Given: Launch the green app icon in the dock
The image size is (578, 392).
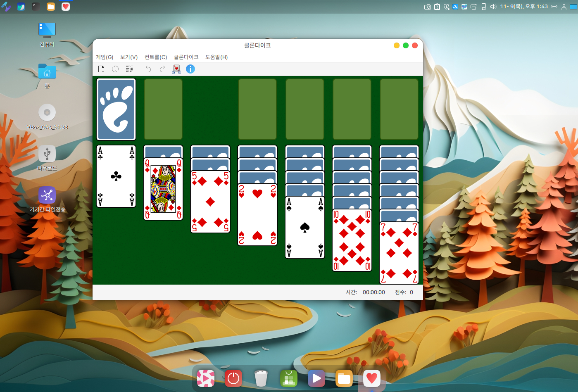Looking at the screenshot, I should [x=289, y=378].
